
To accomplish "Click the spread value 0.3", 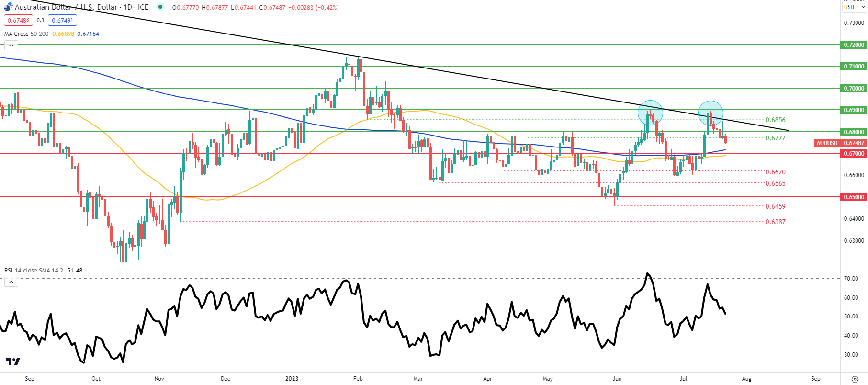I will (x=40, y=20).
